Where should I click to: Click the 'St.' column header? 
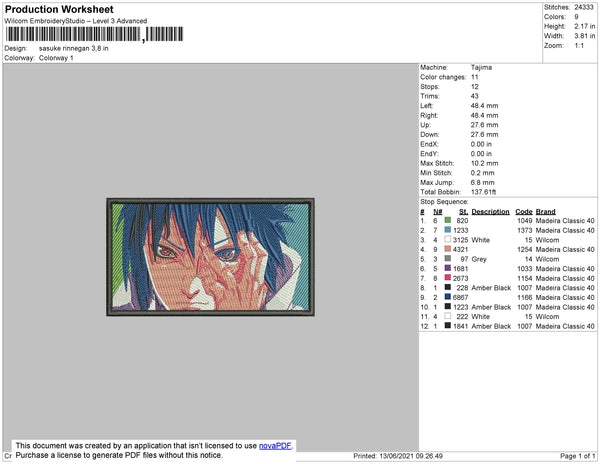coord(463,212)
